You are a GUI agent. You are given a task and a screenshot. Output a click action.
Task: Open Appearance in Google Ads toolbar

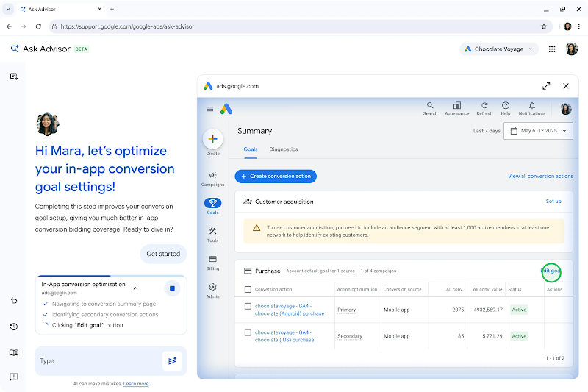[456, 108]
